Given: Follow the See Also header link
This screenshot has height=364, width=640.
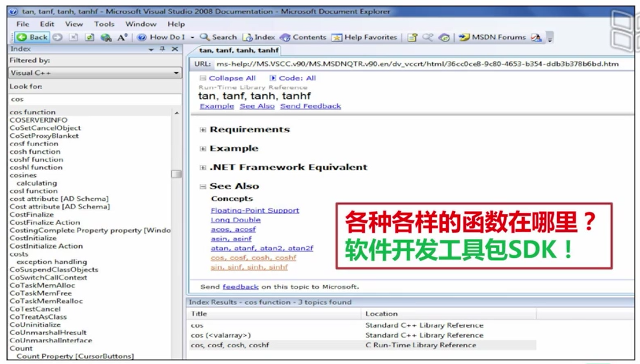Looking at the screenshot, I should 257,106.
